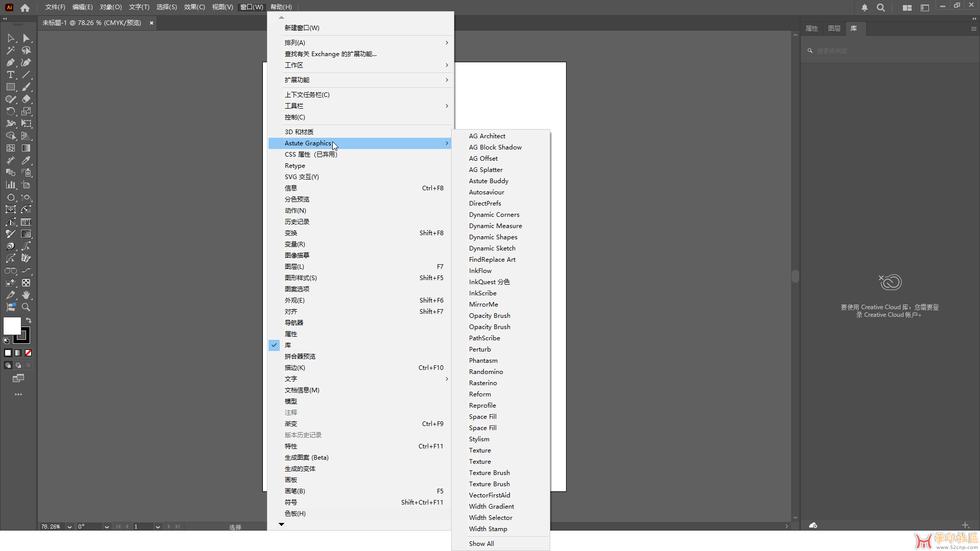
Task: Select the Column Graph tool
Action: pyautogui.click(x=11, y=185)
